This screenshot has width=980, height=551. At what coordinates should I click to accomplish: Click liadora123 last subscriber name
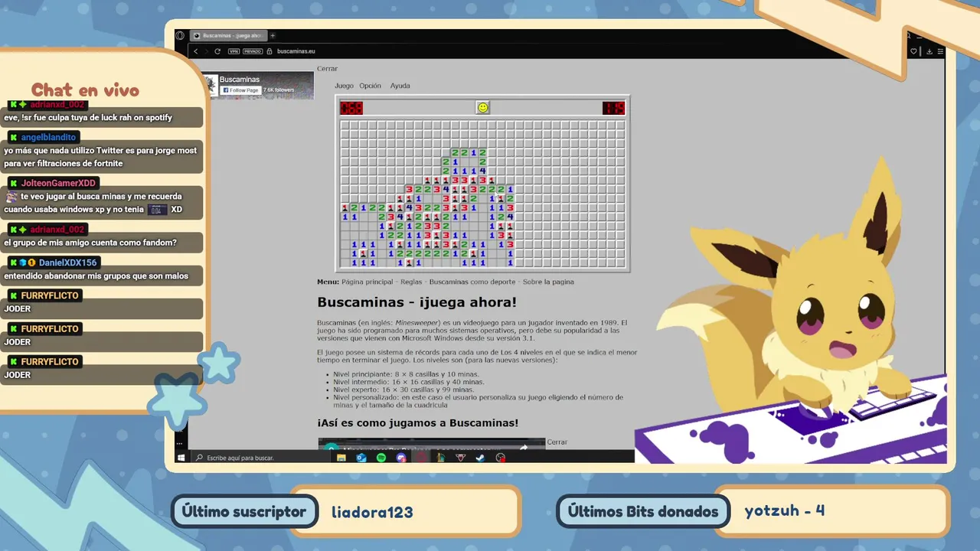372,512
